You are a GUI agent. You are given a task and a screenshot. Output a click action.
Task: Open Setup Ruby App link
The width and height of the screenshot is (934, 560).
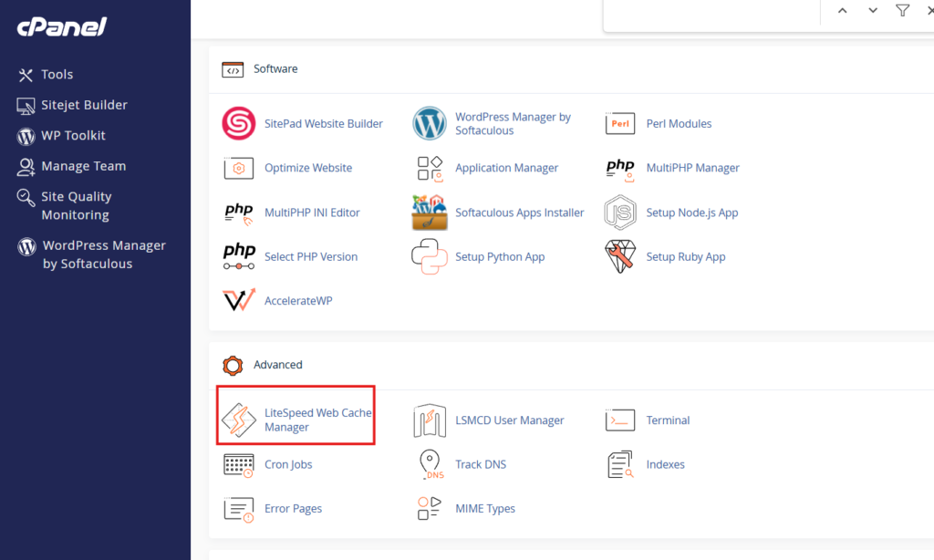coord(686,256)
